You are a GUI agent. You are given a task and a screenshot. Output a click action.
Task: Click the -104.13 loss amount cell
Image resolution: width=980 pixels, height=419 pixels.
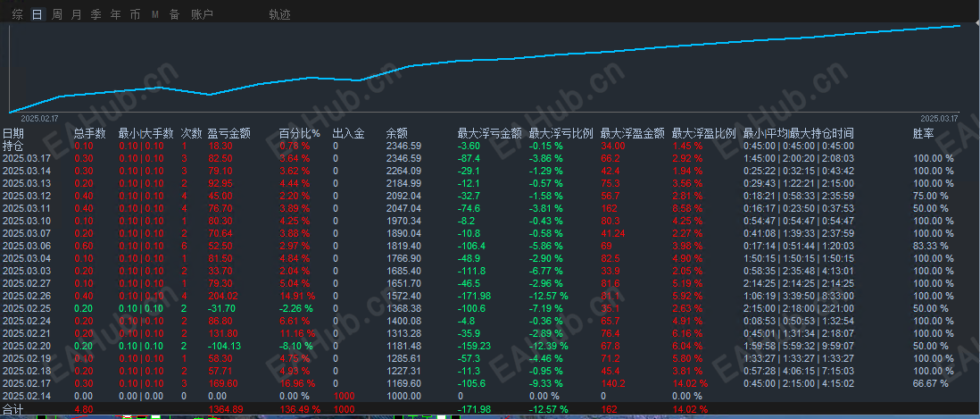point(224,346)
